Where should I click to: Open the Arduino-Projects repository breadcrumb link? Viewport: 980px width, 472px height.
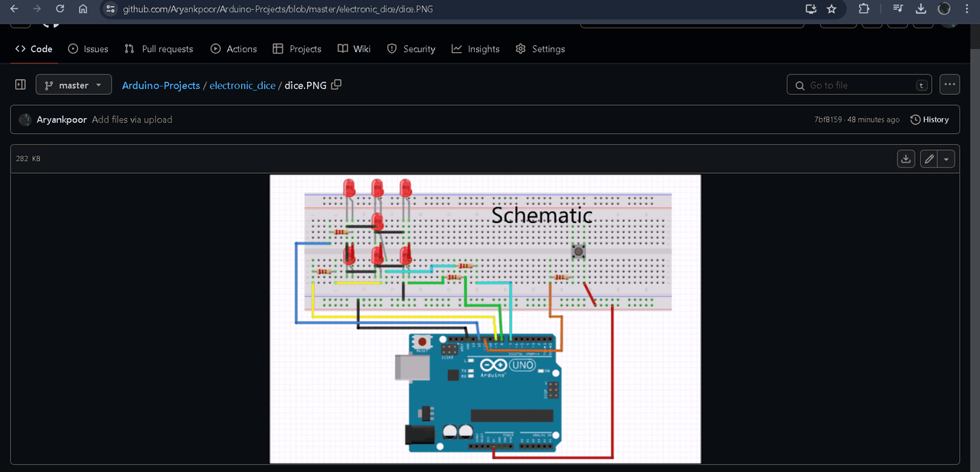[x=161, y=86]
